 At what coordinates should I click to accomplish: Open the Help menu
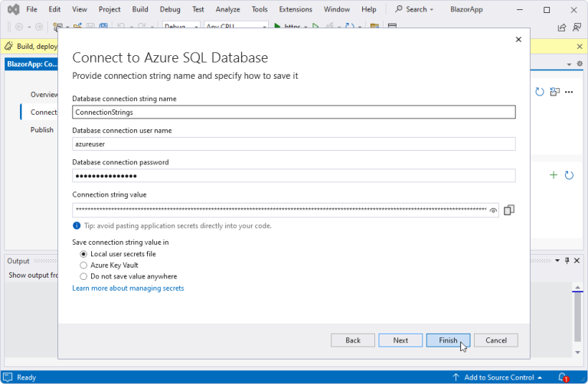coord(368,9)
